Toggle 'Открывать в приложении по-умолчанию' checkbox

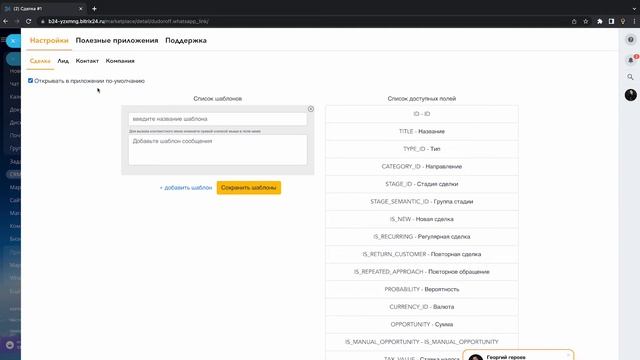click(x=30, y=80)
